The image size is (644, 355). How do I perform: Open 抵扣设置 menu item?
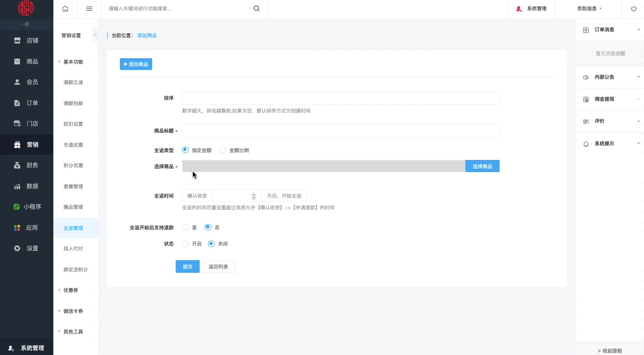(73, 124)
